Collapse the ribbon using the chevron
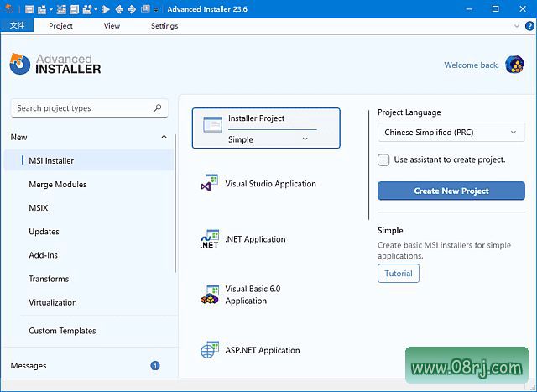Image resolution: width=537 pixels, height=392 pixels. 517,26
